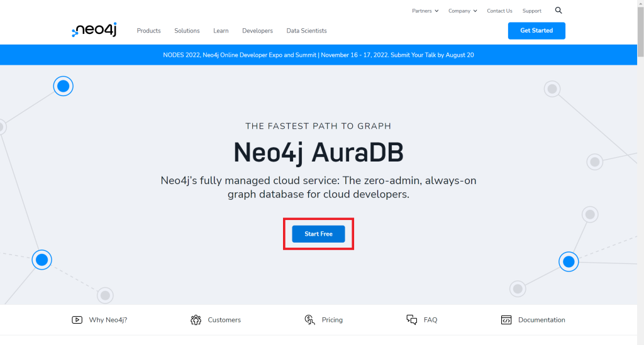Open the Solutions menu

(x=187, y=31)
